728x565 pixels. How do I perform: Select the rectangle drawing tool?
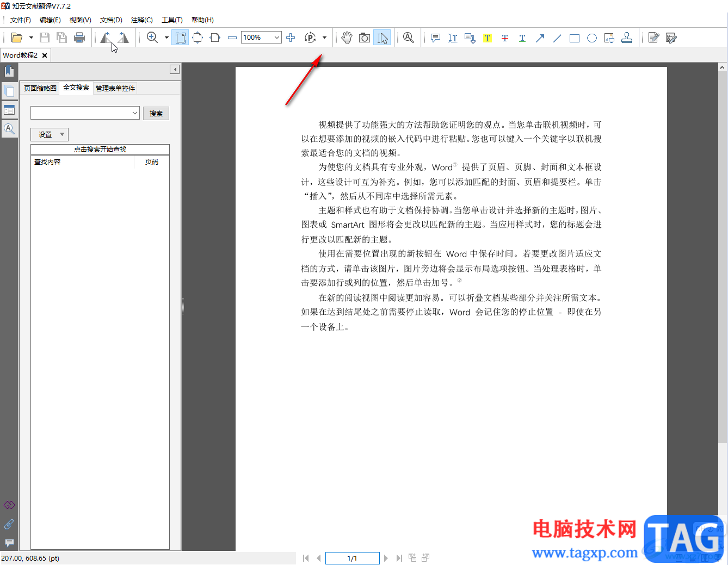575,38
